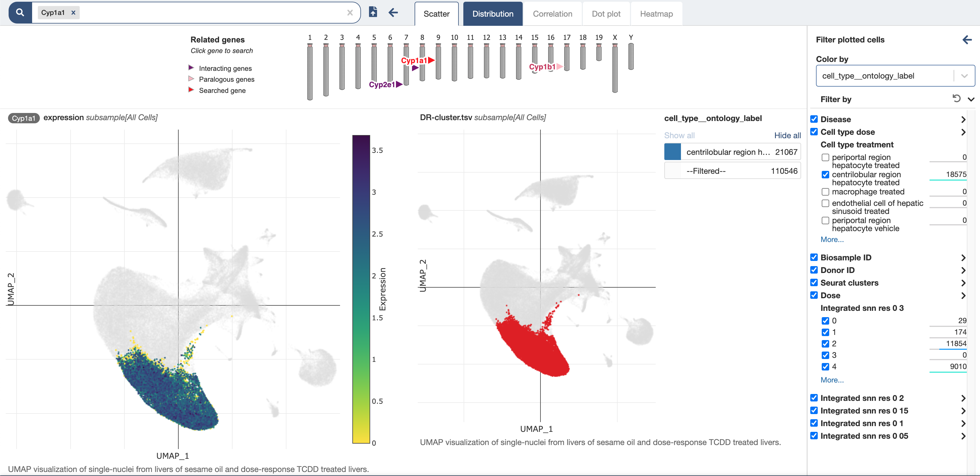Collapse the Filter by section chevron

coord(971,99)
